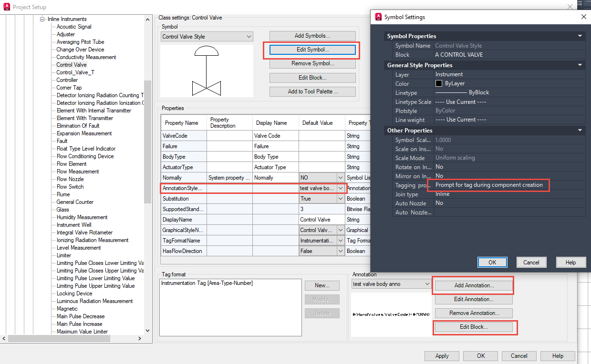Remove the current annotation
Viewport: 591px width, 364px height.
point(473,313)
